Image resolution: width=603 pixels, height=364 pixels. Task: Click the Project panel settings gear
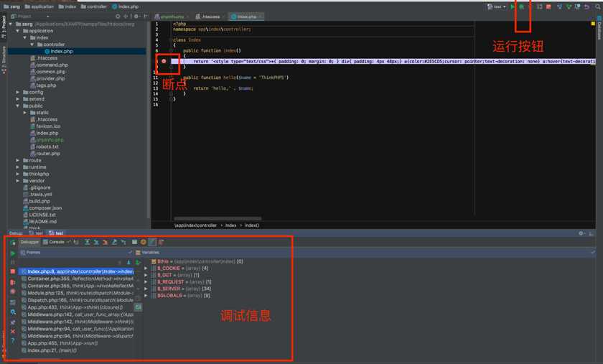[x=136, y=17]
